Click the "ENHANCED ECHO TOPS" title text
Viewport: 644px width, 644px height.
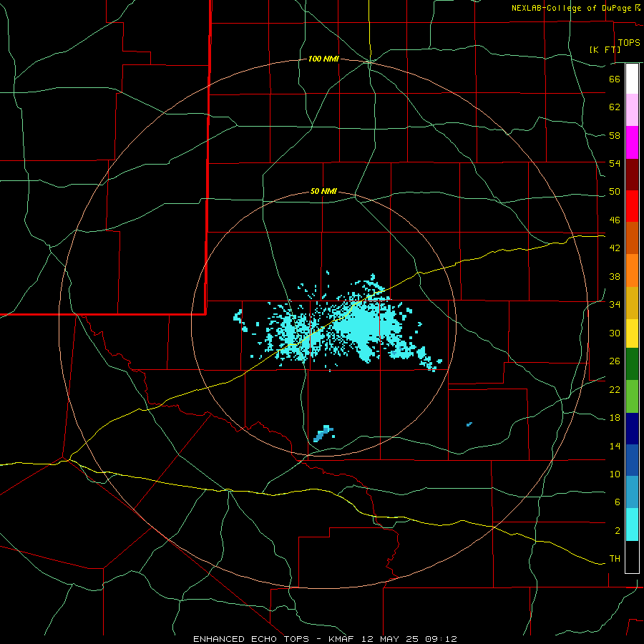pyautogui.click(x=251, y=639)
